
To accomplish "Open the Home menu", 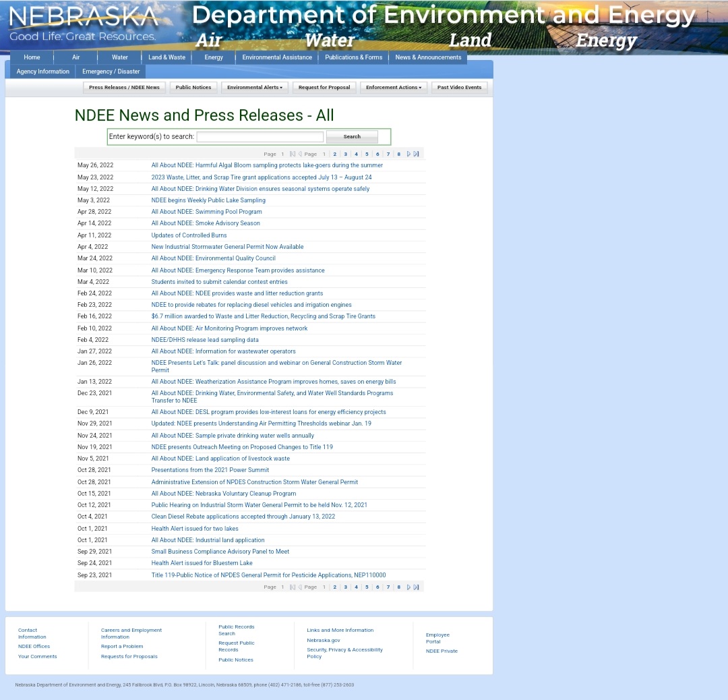I will tap(32, 57).
